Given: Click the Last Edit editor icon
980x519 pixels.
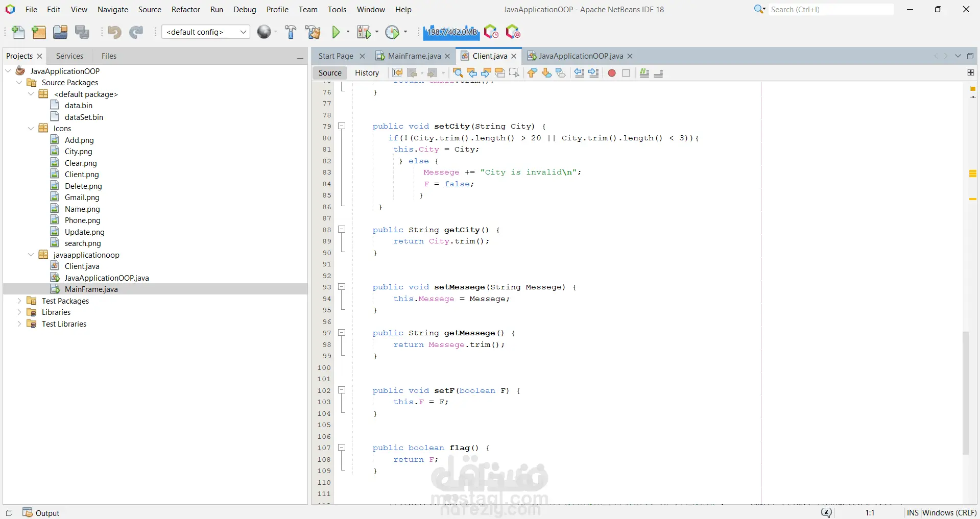Looking at the screenshot, I should (397, 73).
